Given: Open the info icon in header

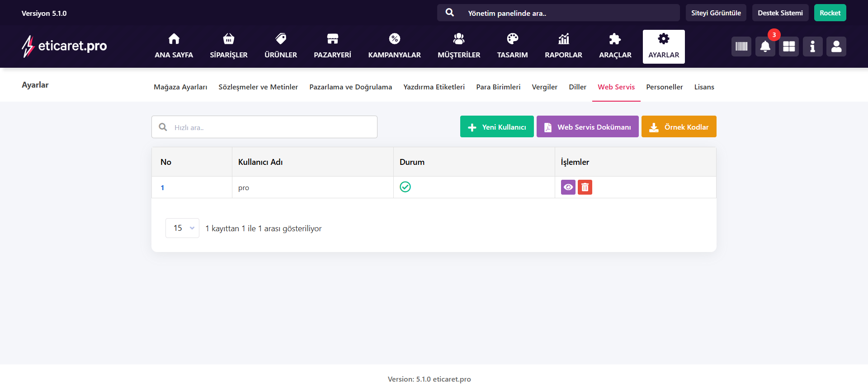Looking at the screenshot, I should [x=812, y=47].
